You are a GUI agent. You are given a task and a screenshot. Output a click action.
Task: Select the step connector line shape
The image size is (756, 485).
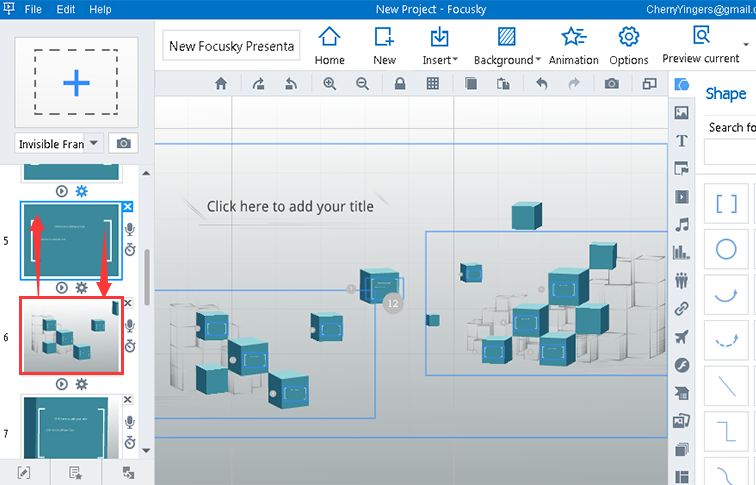[x=726, y=431]
